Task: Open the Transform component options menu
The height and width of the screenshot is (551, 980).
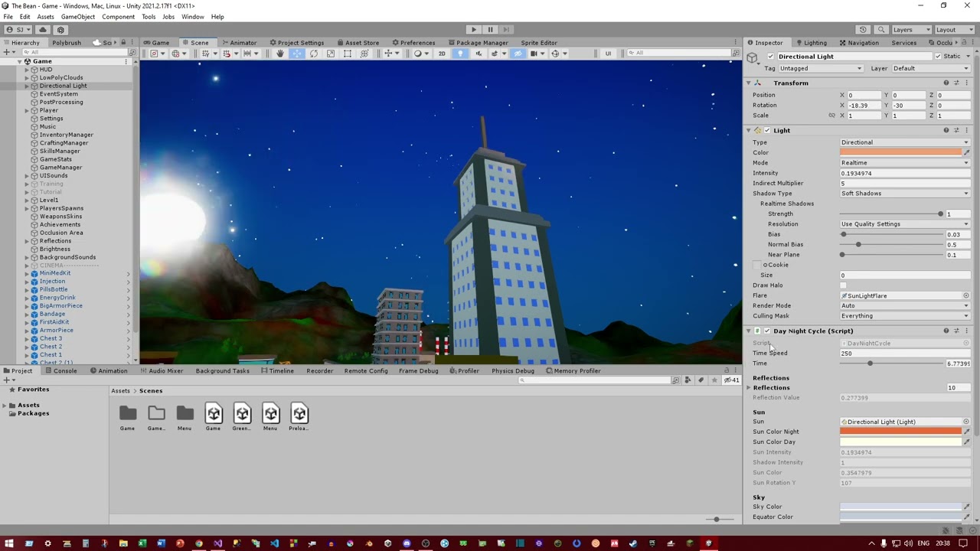Action: (965, 83)
